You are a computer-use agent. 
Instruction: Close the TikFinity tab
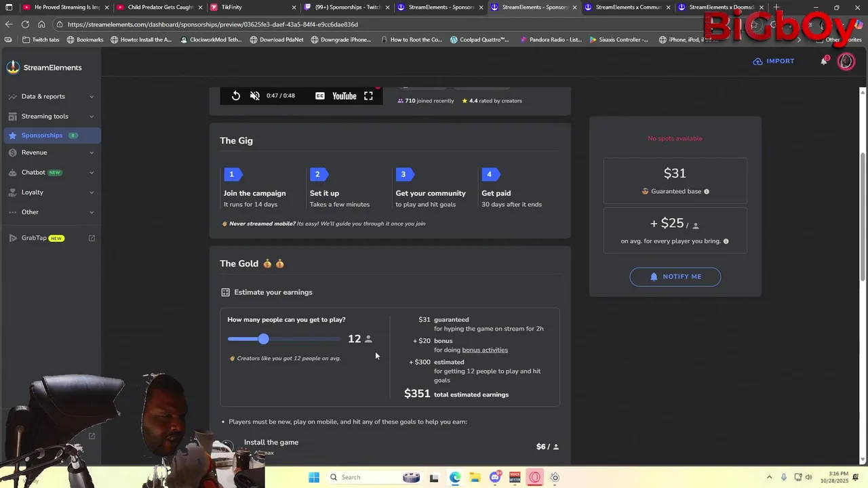[294, 7]
